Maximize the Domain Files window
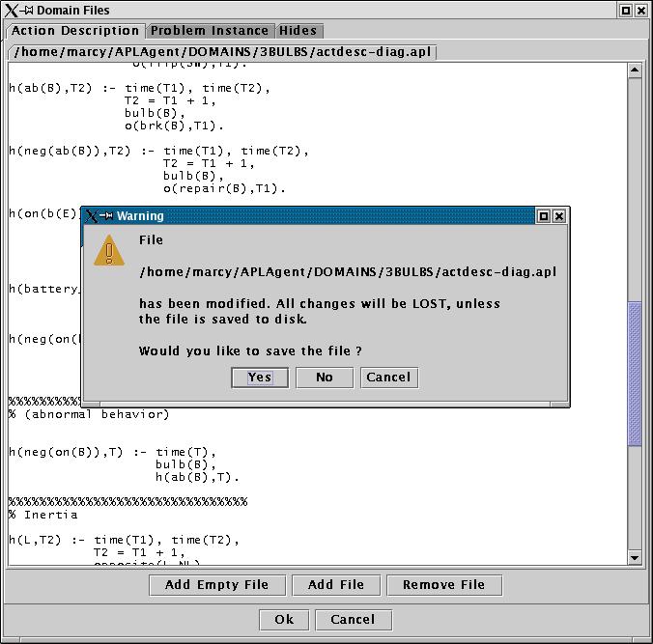 point(626,11)
